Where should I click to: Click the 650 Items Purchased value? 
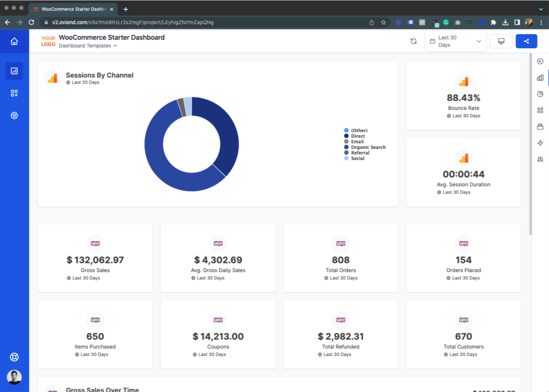(95, 336)
